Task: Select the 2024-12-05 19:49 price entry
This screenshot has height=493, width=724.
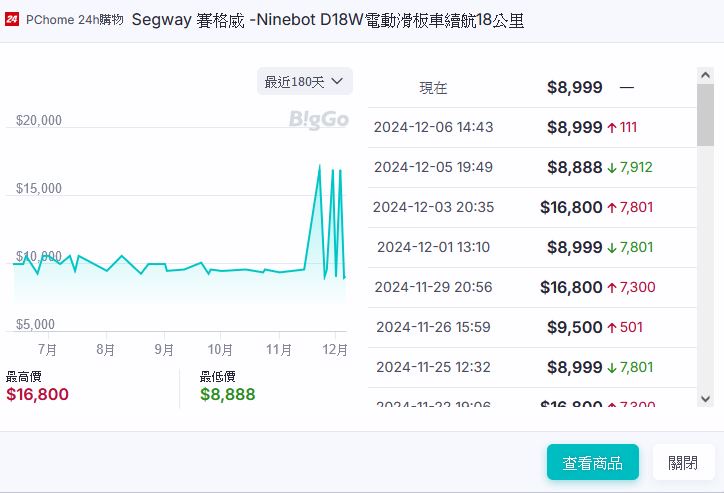Action: 530,167
